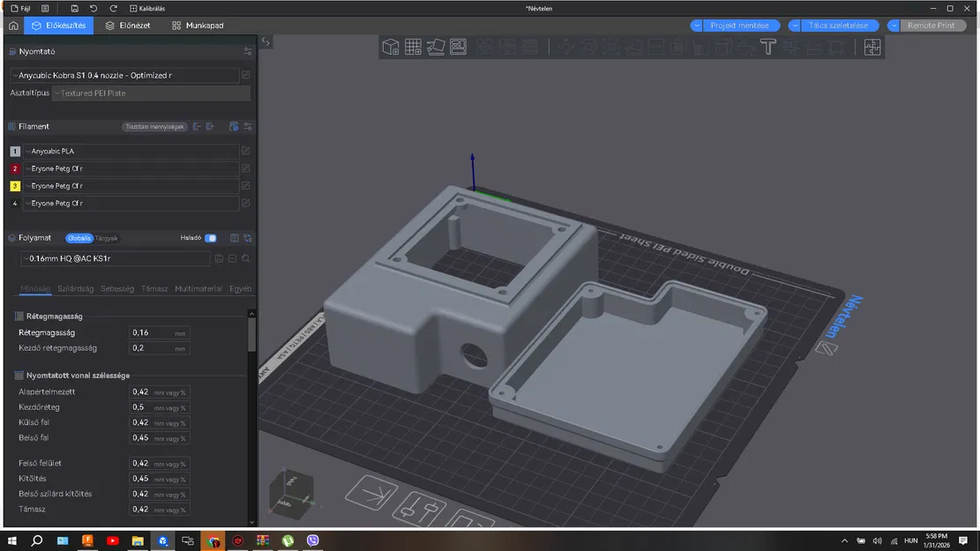Open the Szilárdság settings tab
This screenshot has height=551, width=980.
coord(76,289)
